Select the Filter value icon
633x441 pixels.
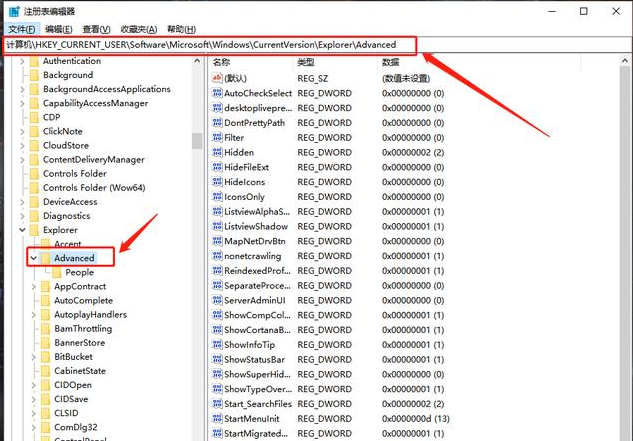(x=217, y=138)
